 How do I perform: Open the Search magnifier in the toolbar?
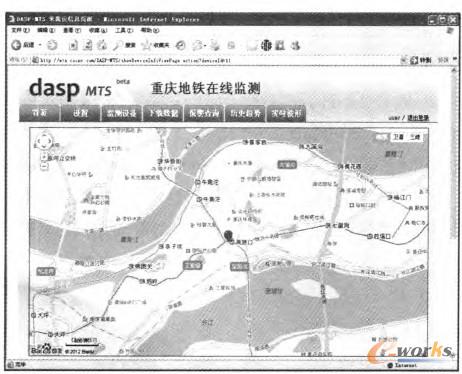click(118, 45)
